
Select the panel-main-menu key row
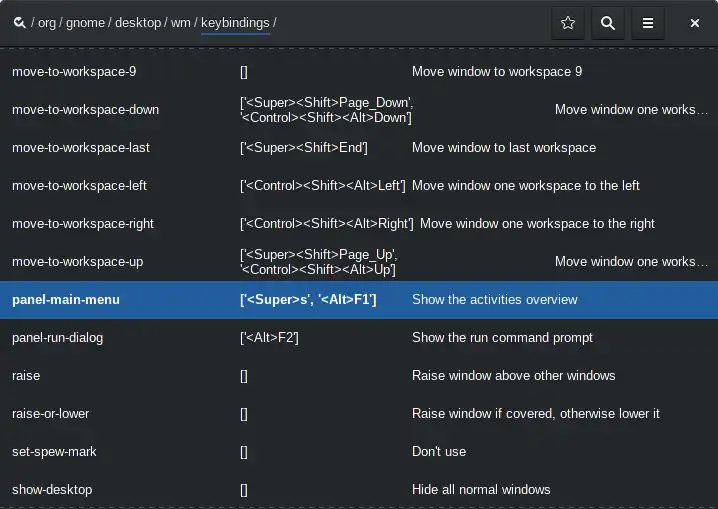(359, 300)
